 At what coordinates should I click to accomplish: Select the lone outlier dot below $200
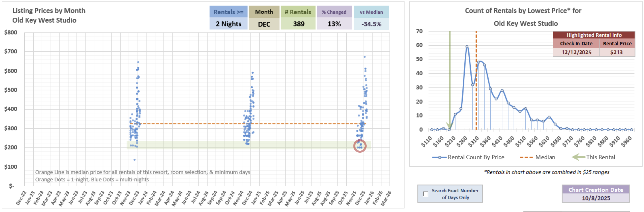pyautogui.click(x=135, y=159)
